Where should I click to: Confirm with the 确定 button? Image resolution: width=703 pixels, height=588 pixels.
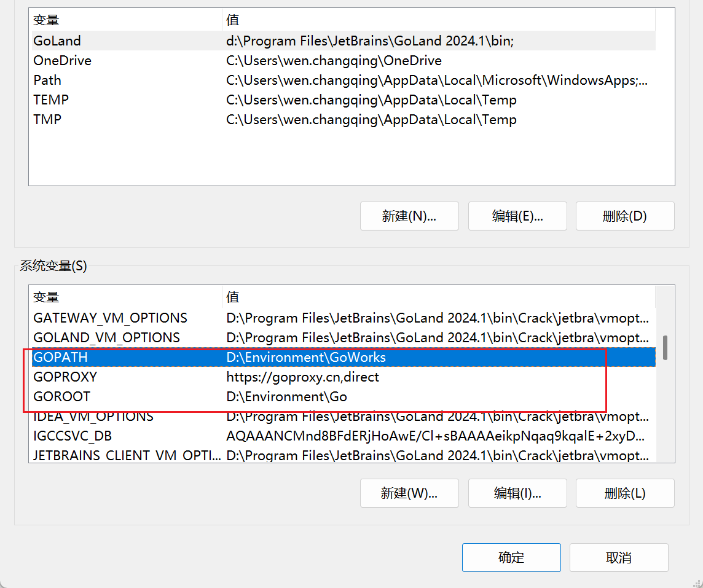511,557
